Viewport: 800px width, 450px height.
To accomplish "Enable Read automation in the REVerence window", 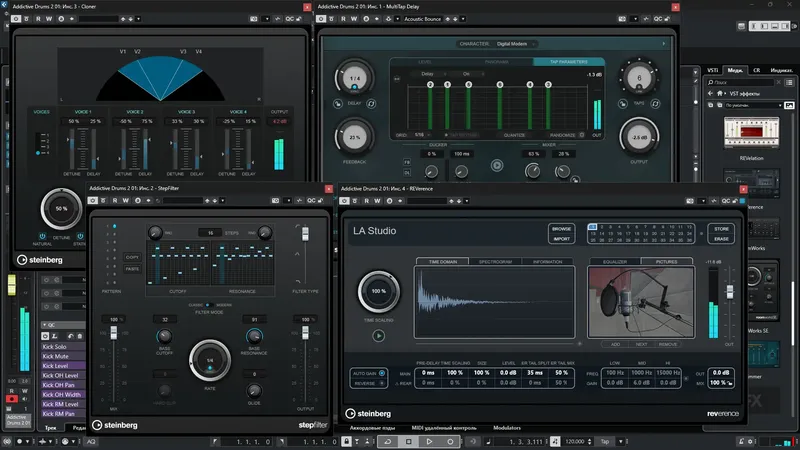I will pyautogui.click(x=366, y=201).
